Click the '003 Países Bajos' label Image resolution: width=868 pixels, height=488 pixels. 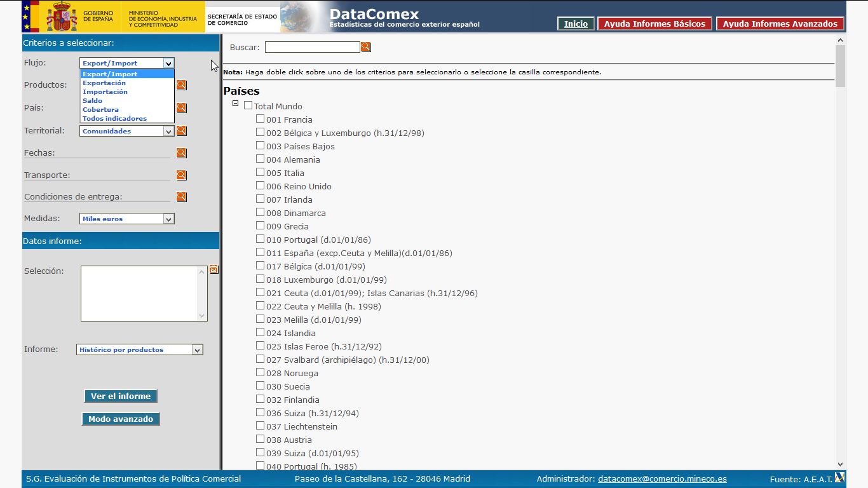click(301, 146)
